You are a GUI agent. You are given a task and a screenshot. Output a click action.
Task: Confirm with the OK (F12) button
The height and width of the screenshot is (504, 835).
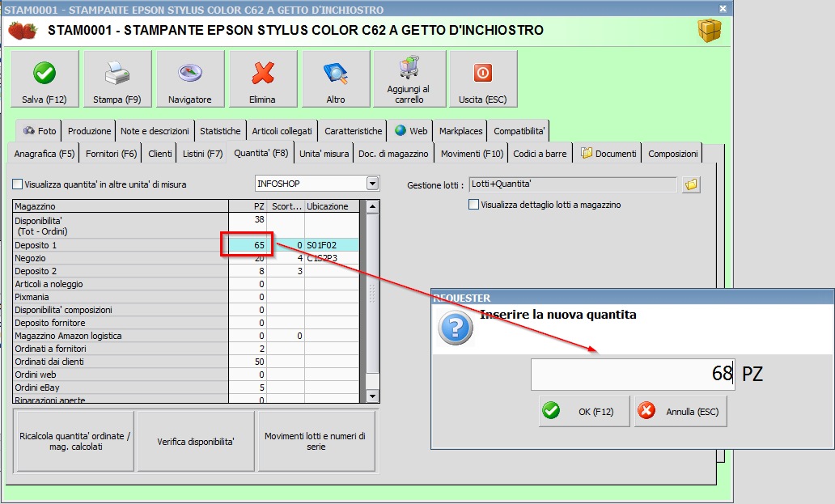[584, 412]
